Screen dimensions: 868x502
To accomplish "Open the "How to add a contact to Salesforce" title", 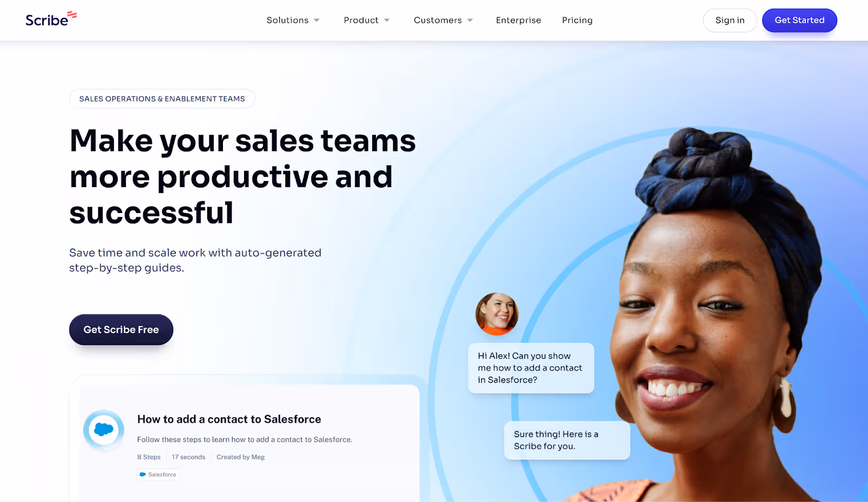I will 229,419.
